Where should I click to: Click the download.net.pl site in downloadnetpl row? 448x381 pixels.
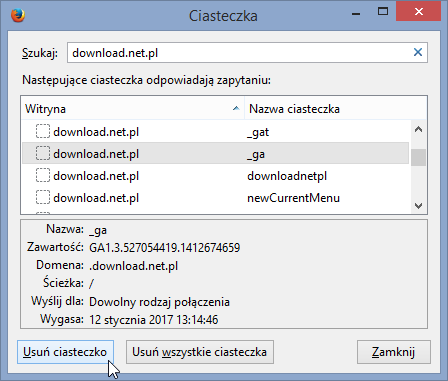[96, 176]
